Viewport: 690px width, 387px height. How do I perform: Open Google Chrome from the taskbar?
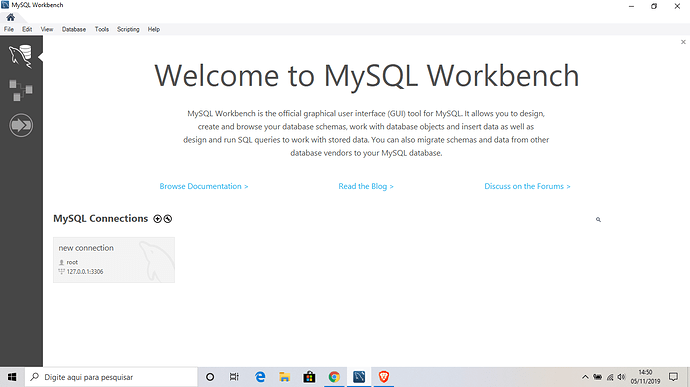(x=334, y=377)
